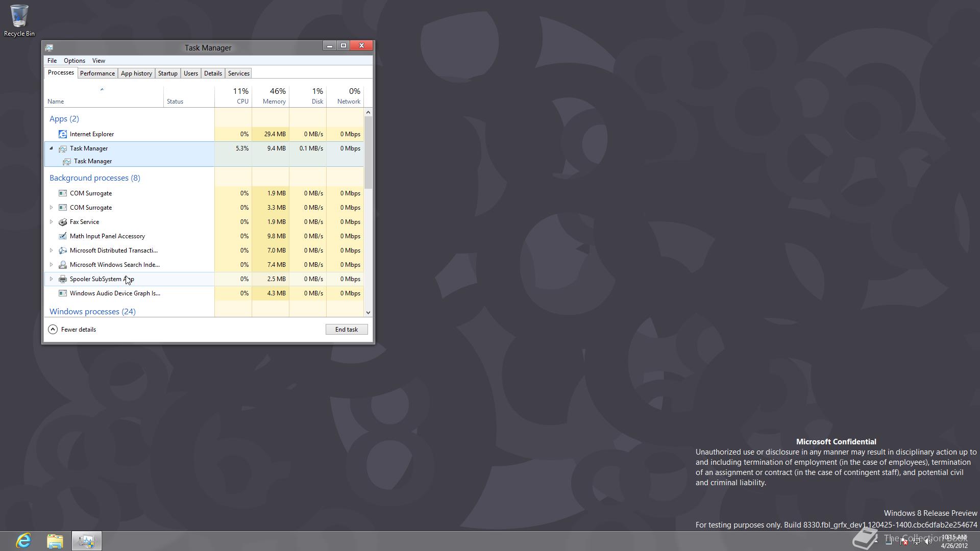Sort by the Memory column header
This screenshot has height=551, width=980.
pyautogui.click(x=271, y=96)
